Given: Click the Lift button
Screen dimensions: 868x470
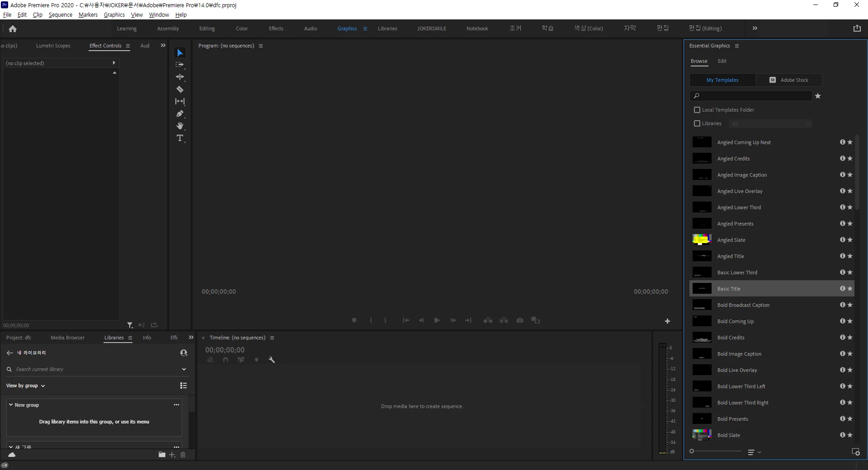Looking at the screenshot, I should coord(488,320).
